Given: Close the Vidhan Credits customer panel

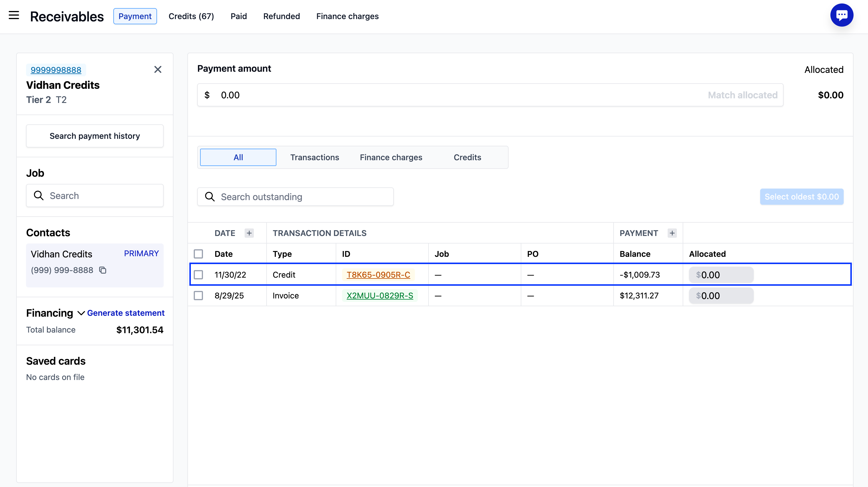Looking at the screenshot, I should tap(158, 69).
